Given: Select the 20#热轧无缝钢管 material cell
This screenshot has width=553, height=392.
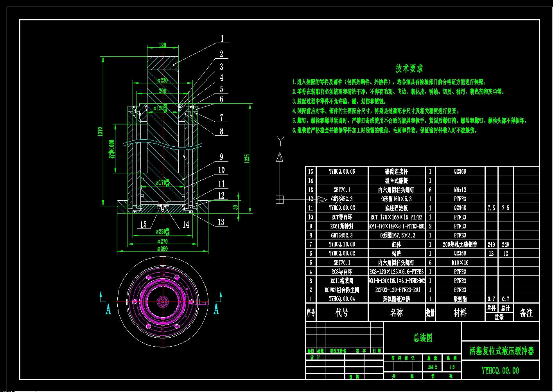Looking at the screenshot, I should coord(460,245).
